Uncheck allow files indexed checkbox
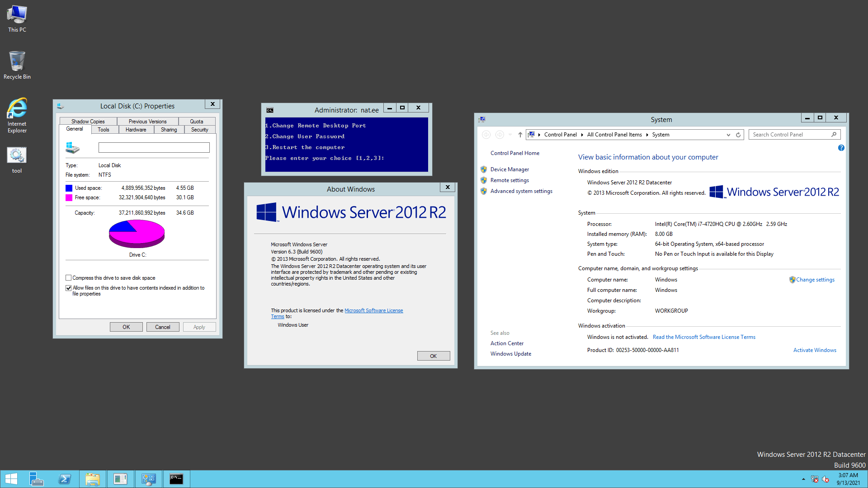The height and width of the screenshot is (488, 868). pos(69,288)
